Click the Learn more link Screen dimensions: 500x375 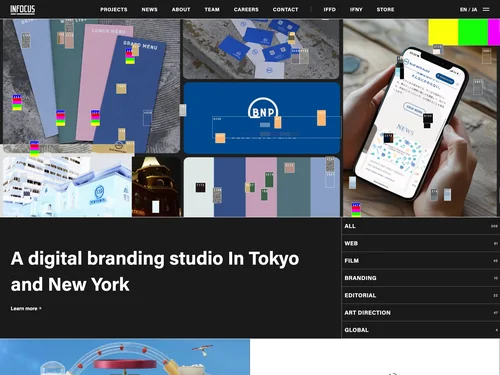[x=26, y=308]
